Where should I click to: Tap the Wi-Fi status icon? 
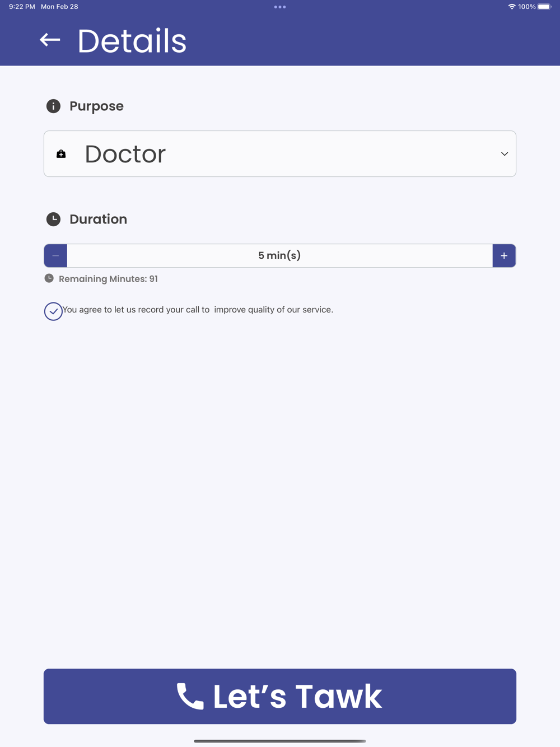[x=512, y=7]
